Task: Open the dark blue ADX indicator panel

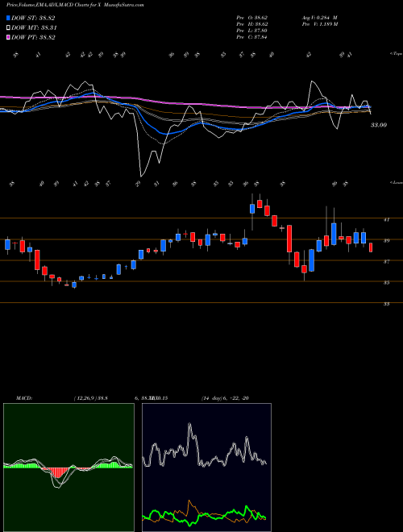Action: click(206, 468)
